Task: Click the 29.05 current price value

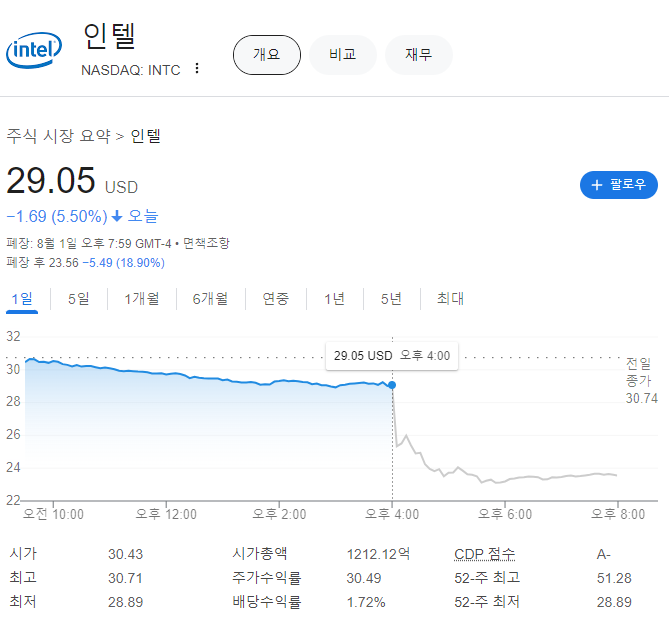Action: click(51, 180)
